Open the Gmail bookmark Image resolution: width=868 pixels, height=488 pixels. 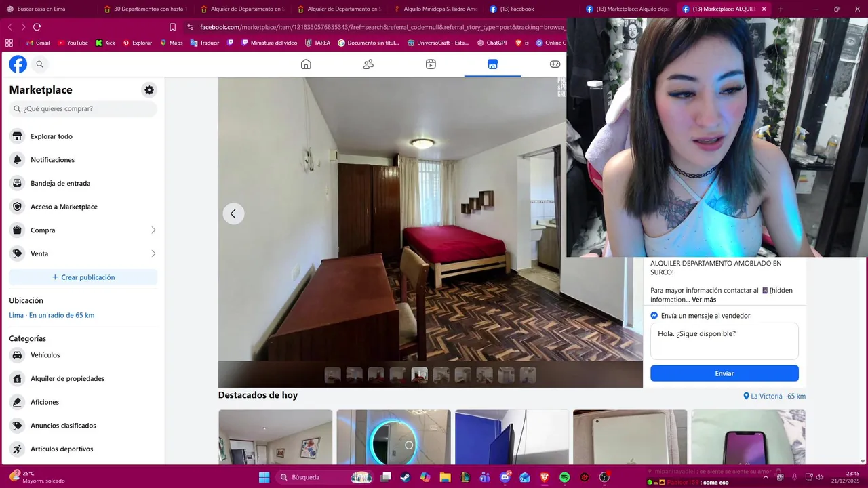pyautogui.click(x=38, y=43)
